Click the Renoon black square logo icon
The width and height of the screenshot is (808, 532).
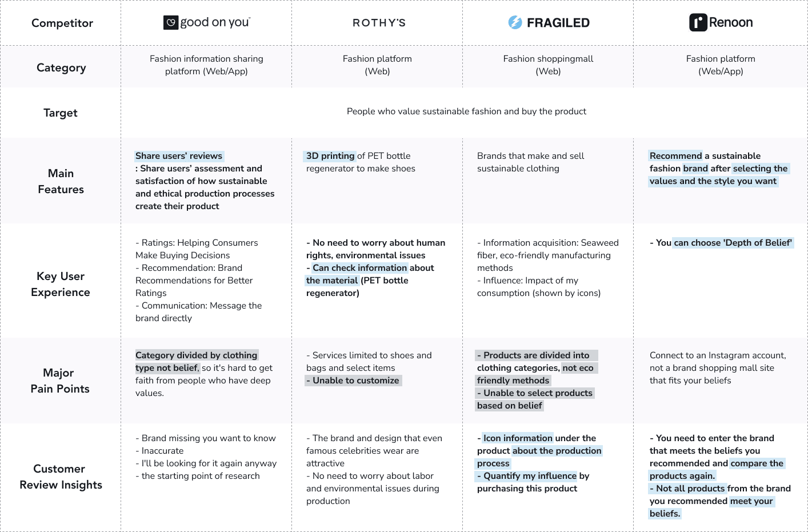[x=698, y=22]
